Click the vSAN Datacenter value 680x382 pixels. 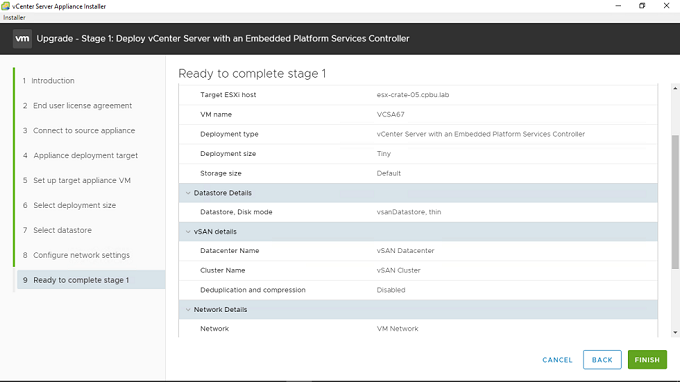click(405, 251)
